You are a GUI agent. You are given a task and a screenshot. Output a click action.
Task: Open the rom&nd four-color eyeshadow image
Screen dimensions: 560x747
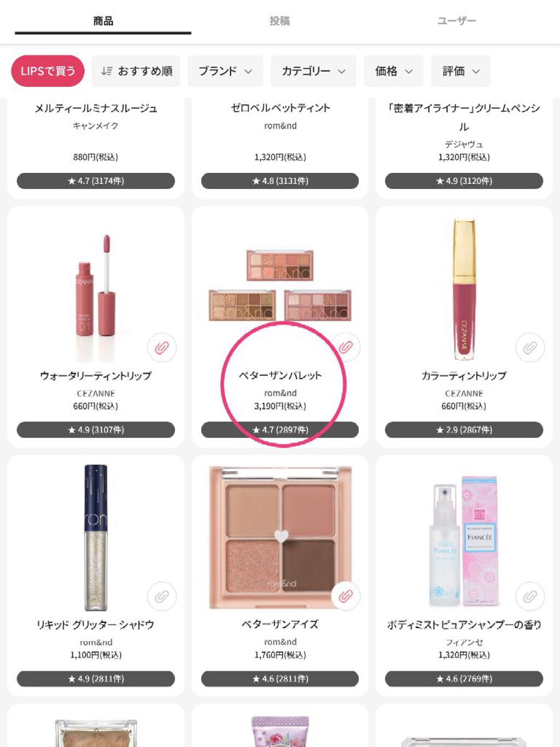pyautogui.click(x=280, y=537)
